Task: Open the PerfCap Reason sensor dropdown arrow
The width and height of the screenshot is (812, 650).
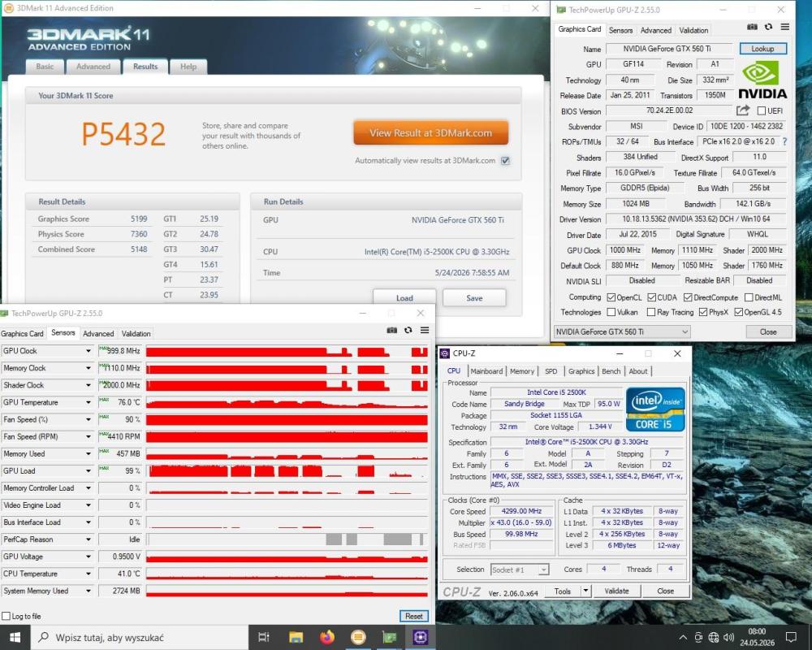Action: click(x=89, y=539)
